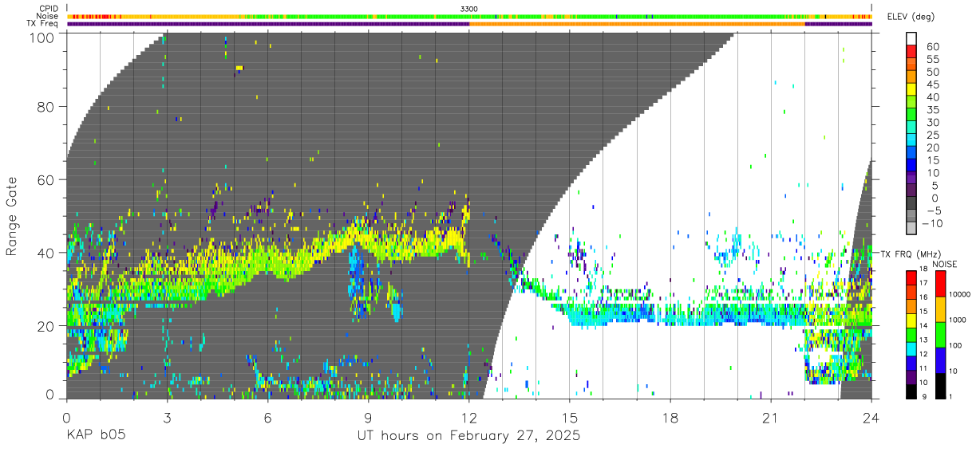Click the CPID value 3300
Screen dimensions: 980x452
[469, 8]
